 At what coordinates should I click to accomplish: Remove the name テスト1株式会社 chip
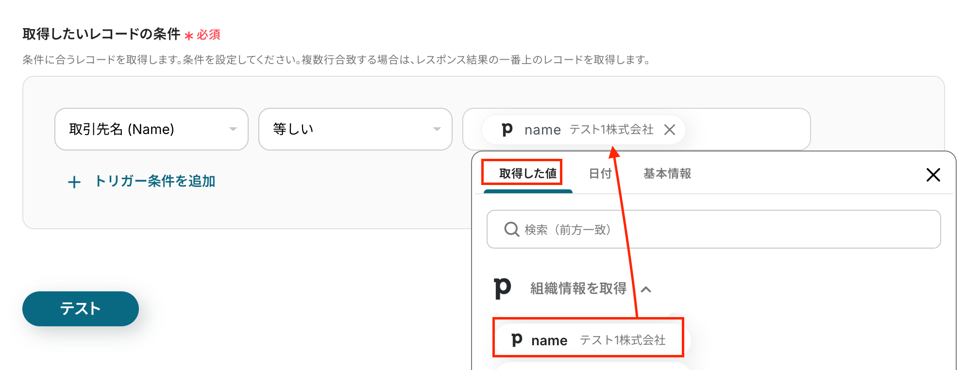tap(670, 130)
